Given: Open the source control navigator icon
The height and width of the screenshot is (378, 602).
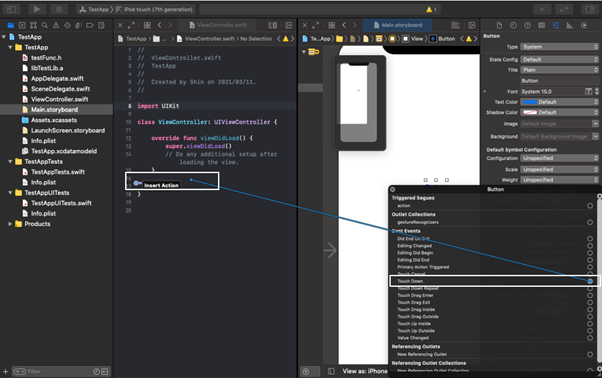Looking at the screenshot, I should click(x=22, y=25).
